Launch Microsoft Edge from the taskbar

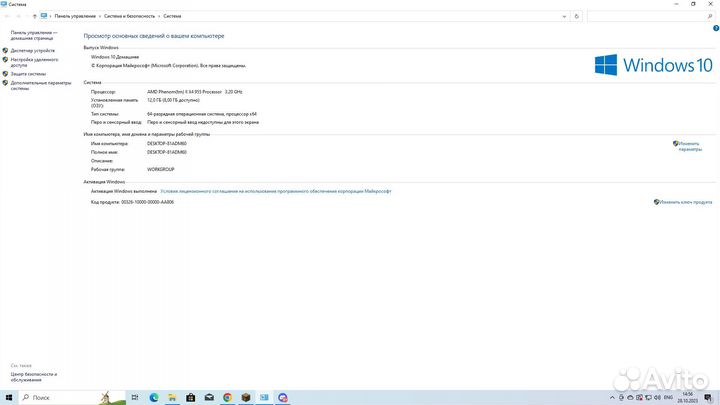[154, 397]
